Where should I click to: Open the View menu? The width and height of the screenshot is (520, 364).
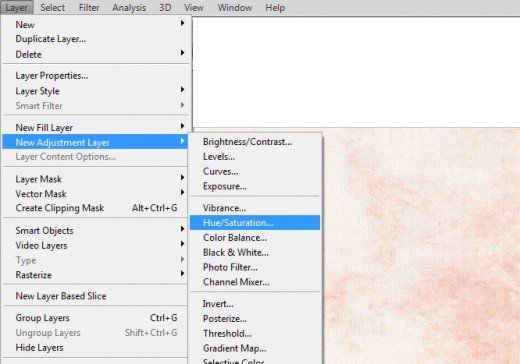pyautogui.click(x=194, y=7)
